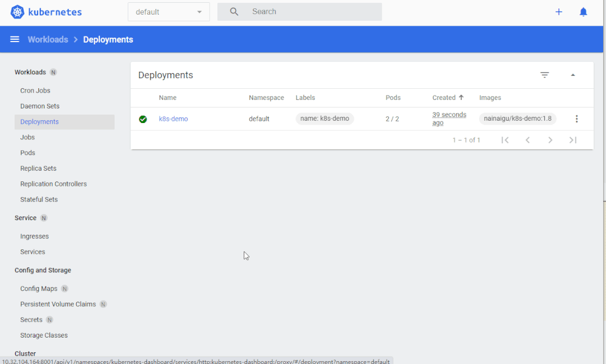Click the nainaigu/k8s-demo:1.8 image chip
This screenshot has width=606, height=364.
point(517,119)
